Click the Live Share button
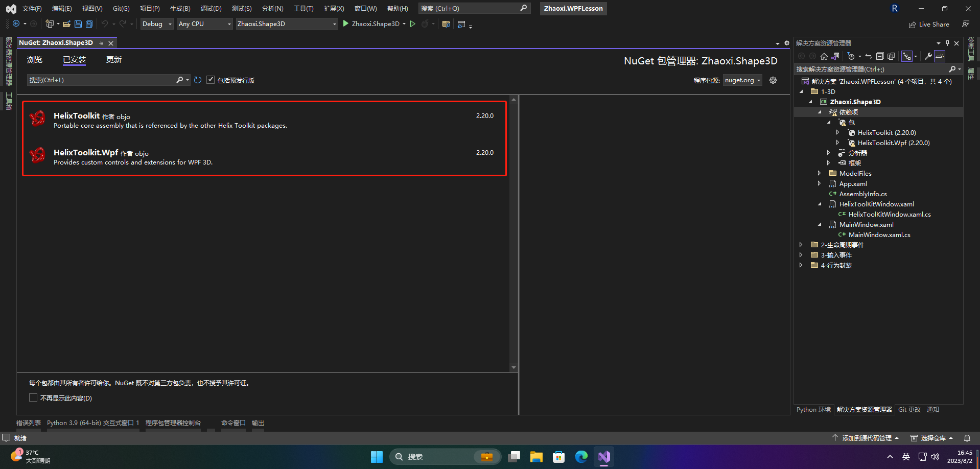 click(929, 25)
